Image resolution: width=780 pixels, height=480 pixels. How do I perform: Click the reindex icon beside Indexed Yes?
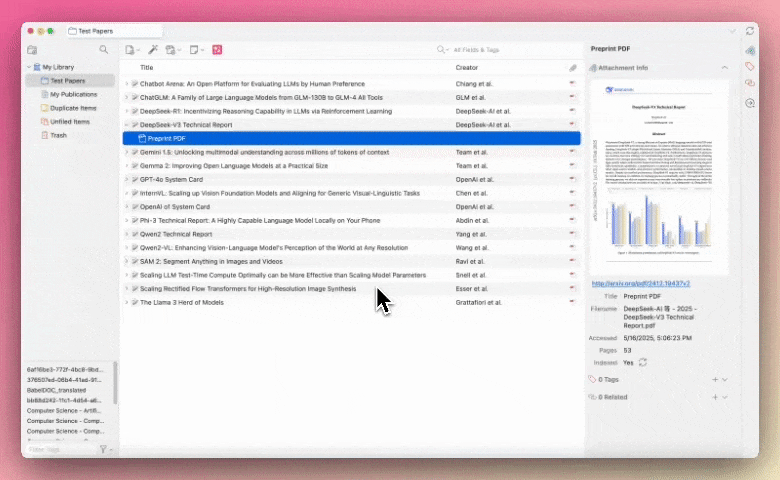[x=643, y=362]
